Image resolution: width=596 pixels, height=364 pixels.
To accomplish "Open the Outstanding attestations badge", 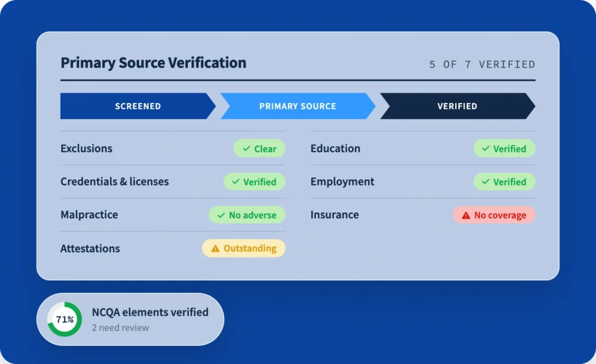I will click(x=244, y=248).
